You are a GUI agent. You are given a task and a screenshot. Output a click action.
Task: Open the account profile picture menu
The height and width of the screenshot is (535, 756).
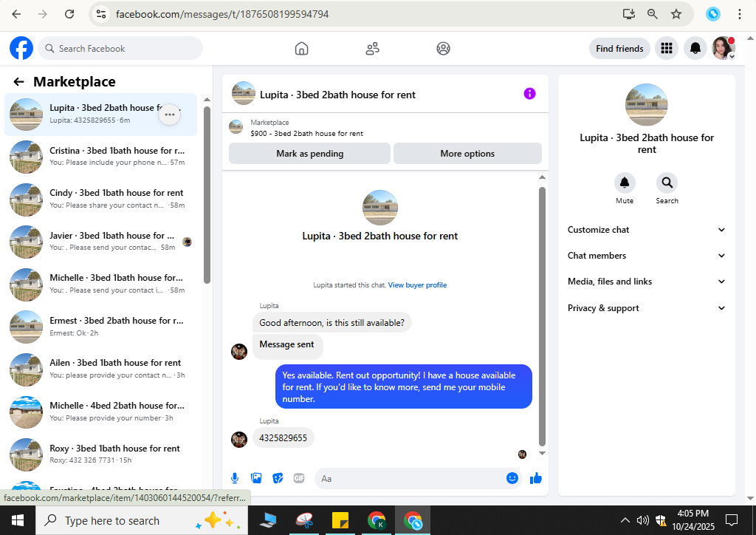(724, 48)
